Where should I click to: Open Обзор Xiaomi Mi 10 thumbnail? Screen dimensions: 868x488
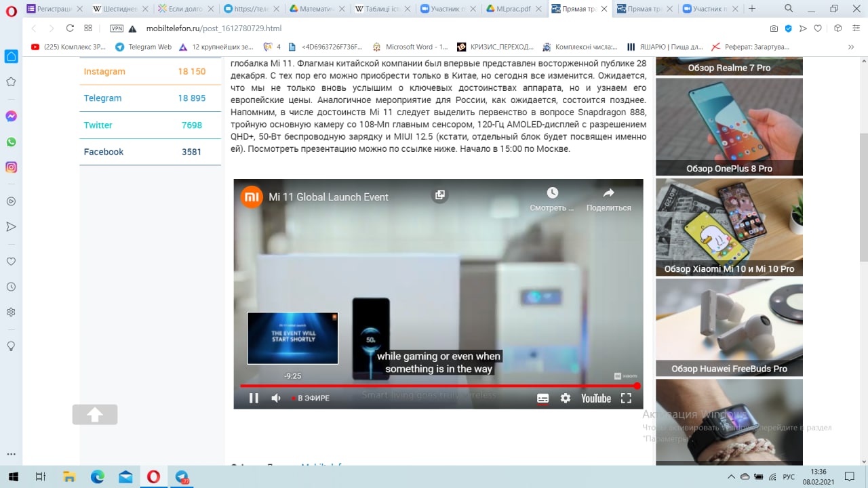click(729, 227)
